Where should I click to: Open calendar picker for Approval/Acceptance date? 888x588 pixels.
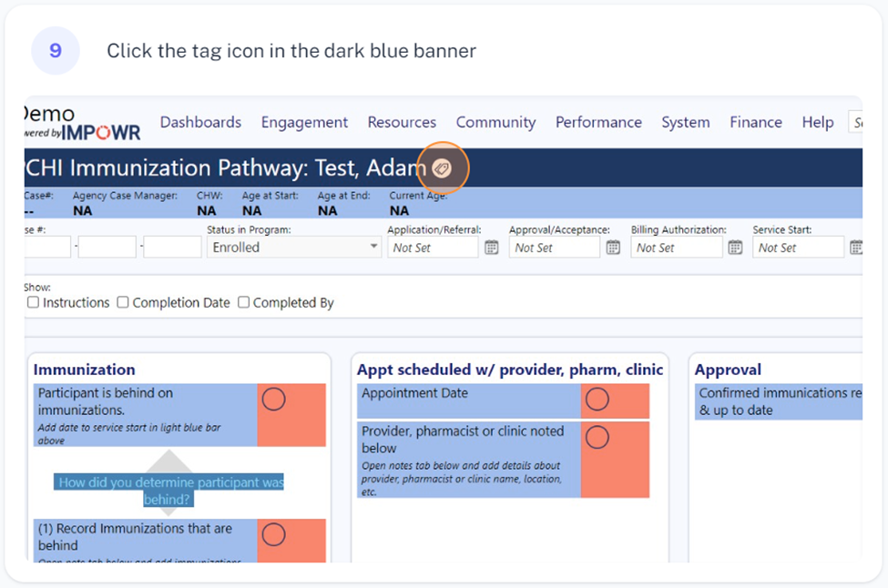coord(613,248)
